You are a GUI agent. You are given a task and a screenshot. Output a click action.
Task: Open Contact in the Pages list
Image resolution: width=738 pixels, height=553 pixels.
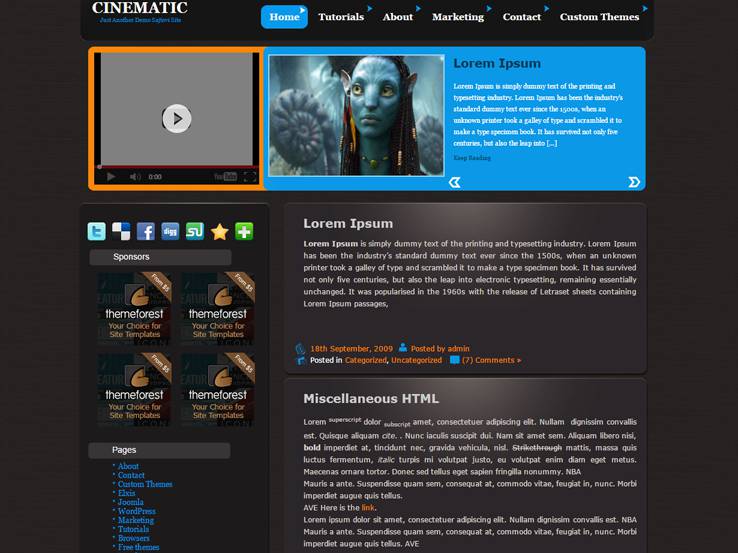click(131, 475)
